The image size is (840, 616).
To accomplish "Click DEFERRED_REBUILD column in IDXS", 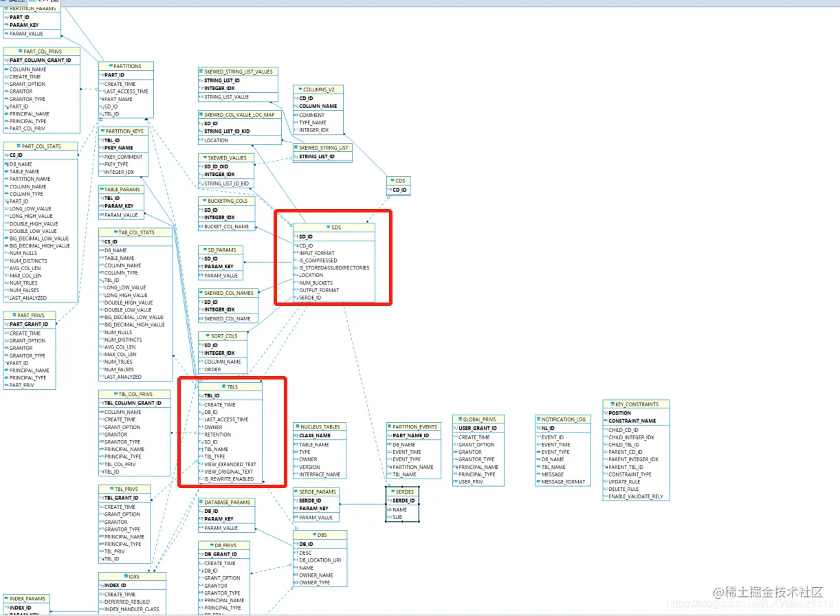I will pyautogui.click(x=127, y=602).
